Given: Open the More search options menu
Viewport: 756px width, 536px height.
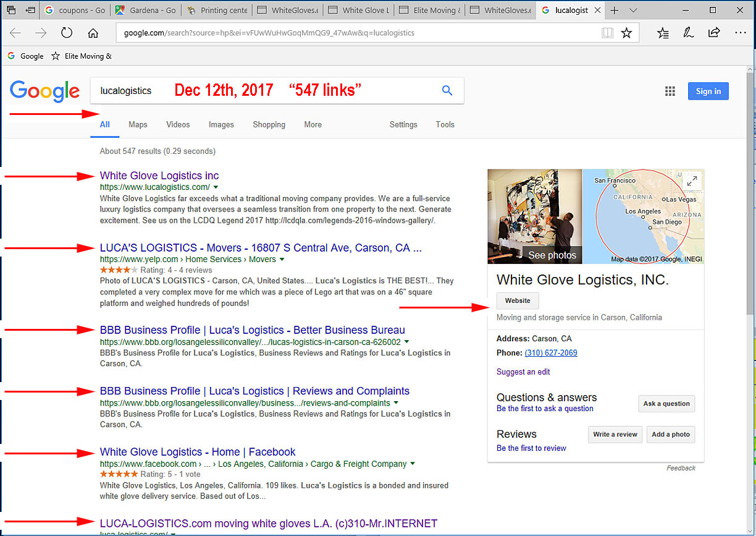Looking at the screenshot, I should [313, 124].
